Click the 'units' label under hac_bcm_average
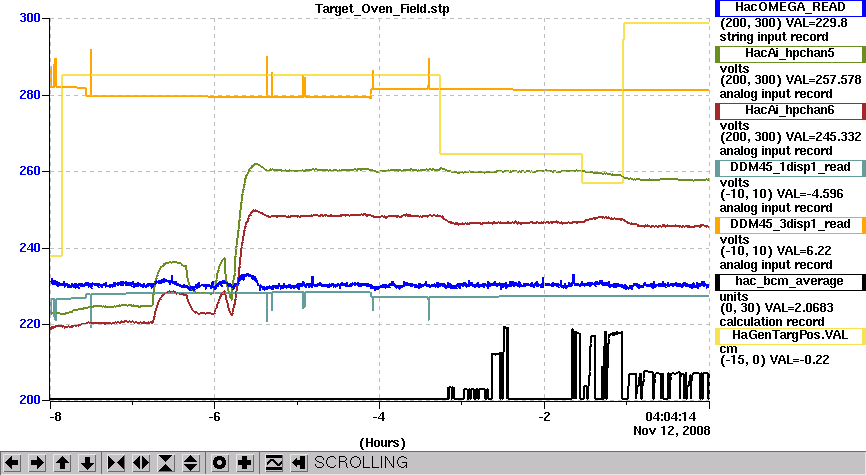Screen dimensions: 866x475 coord(734,297)
